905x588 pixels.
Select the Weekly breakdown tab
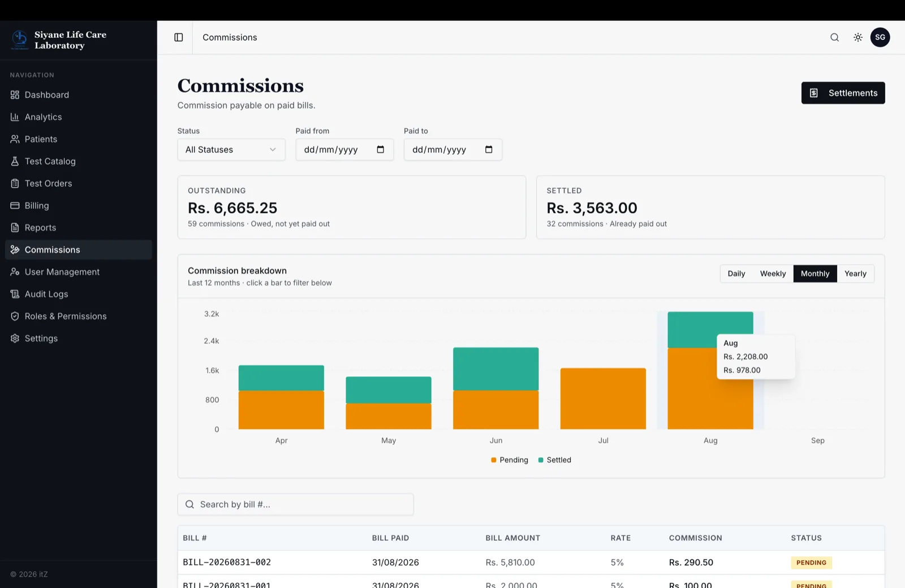773,274
